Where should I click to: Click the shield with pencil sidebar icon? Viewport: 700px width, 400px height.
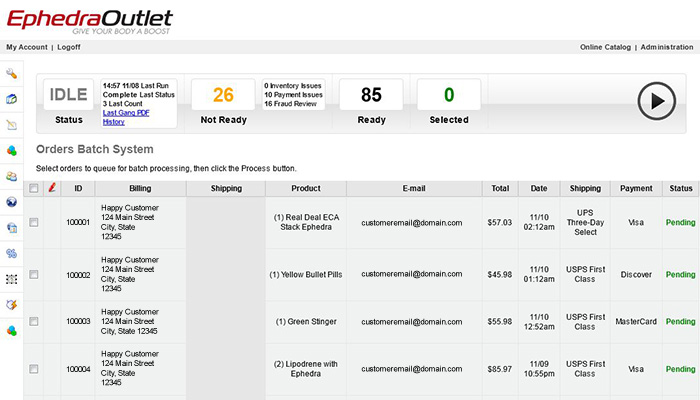pyautogui.click(x=11, y=305)
